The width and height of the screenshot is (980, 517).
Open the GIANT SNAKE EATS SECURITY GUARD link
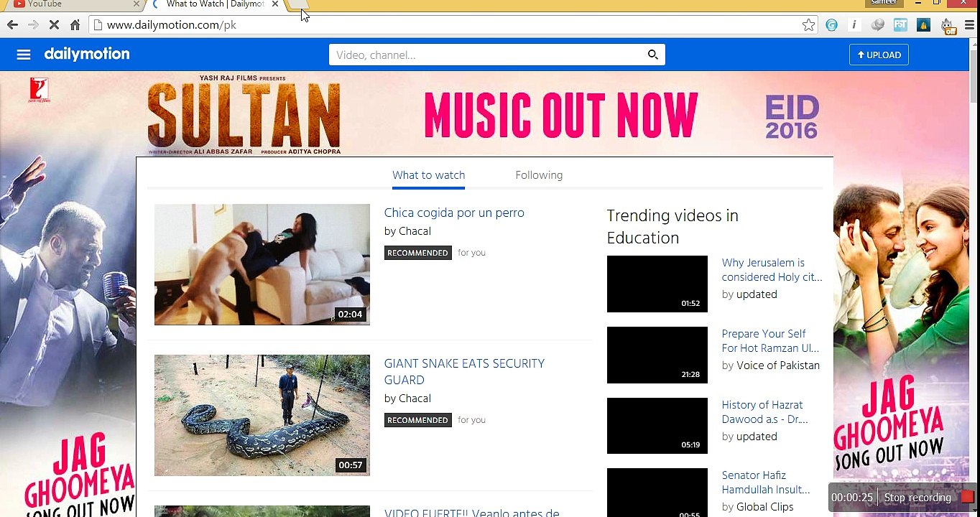(464, 372)
